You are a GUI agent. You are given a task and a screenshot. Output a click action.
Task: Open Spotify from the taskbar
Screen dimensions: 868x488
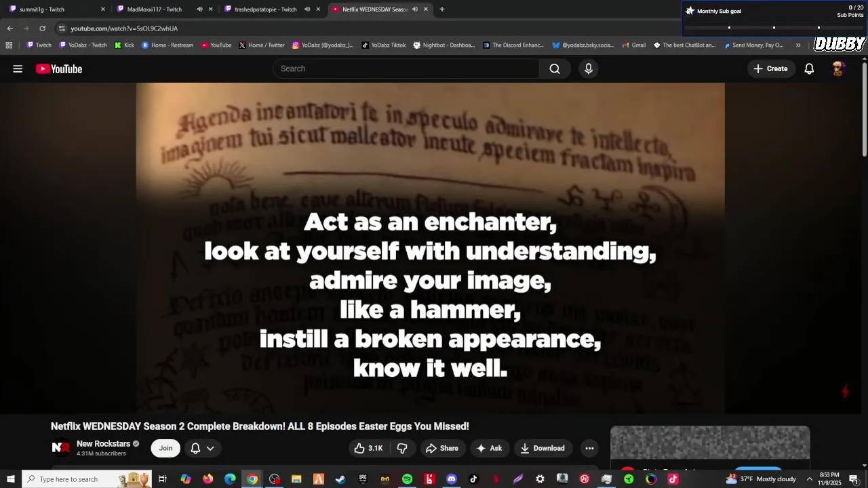pyautogui.click(x=407, y=479)
